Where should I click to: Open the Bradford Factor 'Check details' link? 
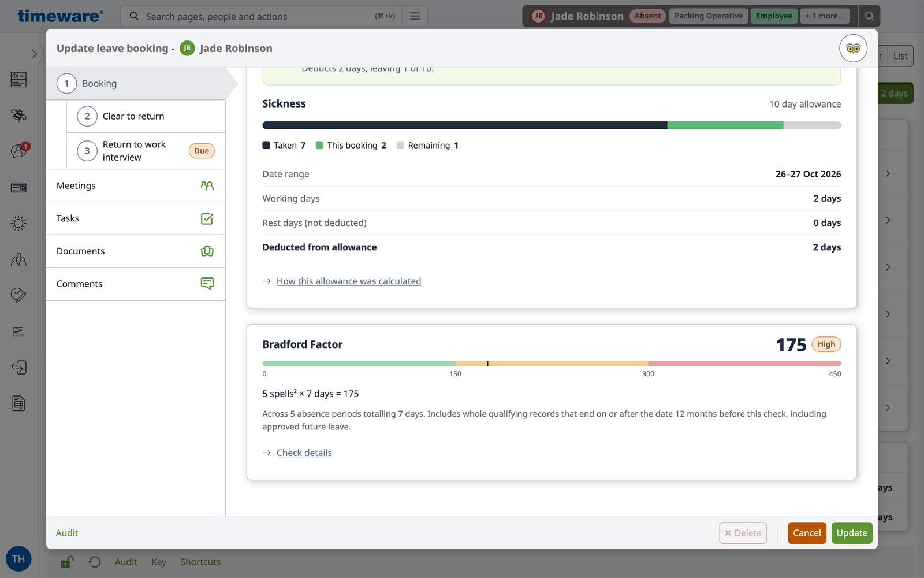tap(304, 453)
